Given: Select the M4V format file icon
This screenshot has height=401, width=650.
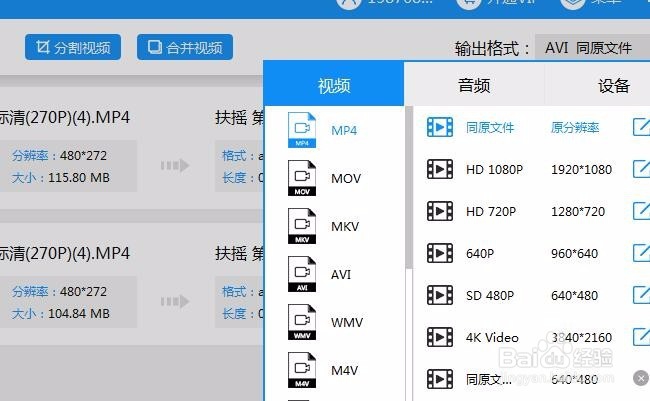Looking at the screenshot, I should [302, 370].
